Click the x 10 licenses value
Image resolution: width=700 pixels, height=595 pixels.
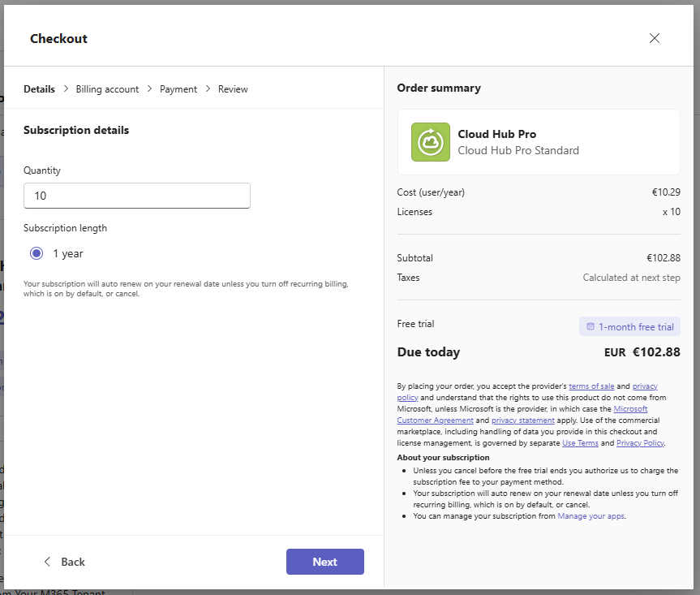tap(672, 212)
